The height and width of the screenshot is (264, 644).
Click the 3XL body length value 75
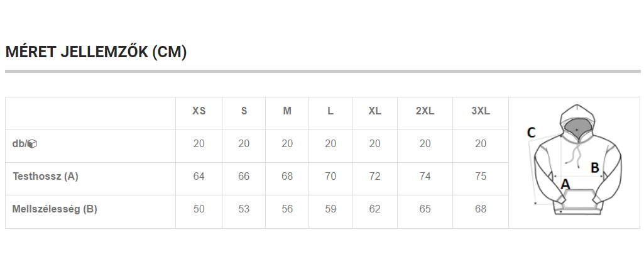(x=481, y=177)
